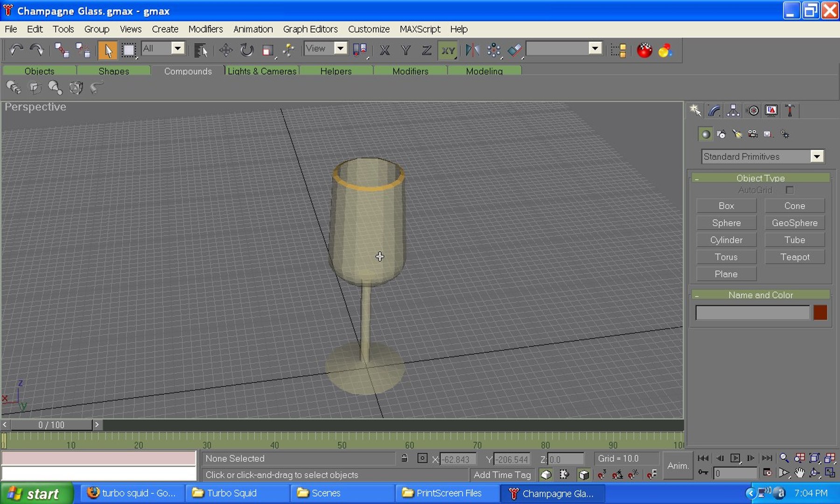840x504 pixels.
Task: Collapse the Name and Color rollout
Action: (760, 295)
